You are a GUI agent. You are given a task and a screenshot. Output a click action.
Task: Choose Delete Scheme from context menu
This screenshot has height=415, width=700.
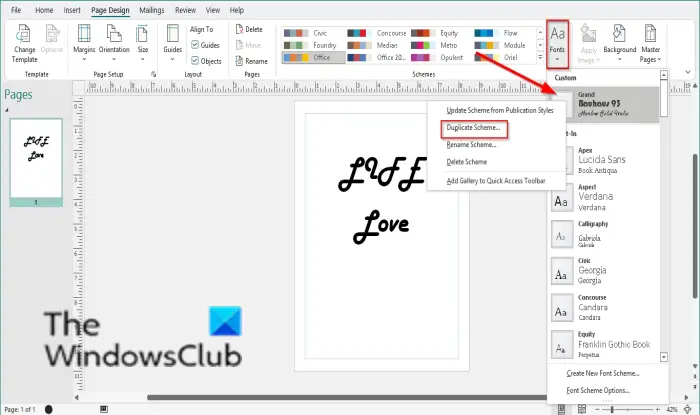point(496,162)
